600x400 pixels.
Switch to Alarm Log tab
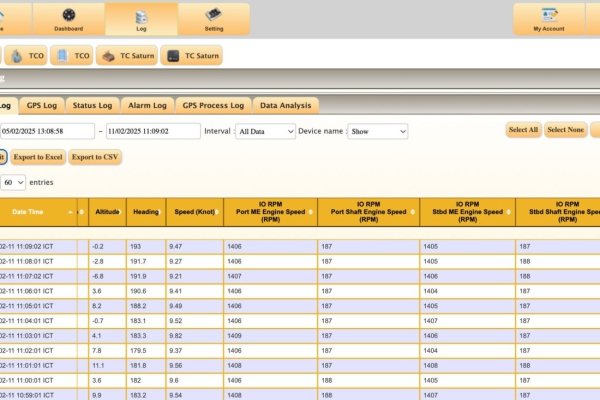point(147,106)
